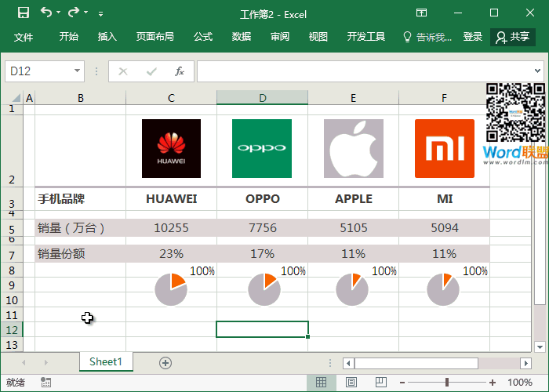Expand the Name Box dropdown
The image size is (549, 392).
78,71
